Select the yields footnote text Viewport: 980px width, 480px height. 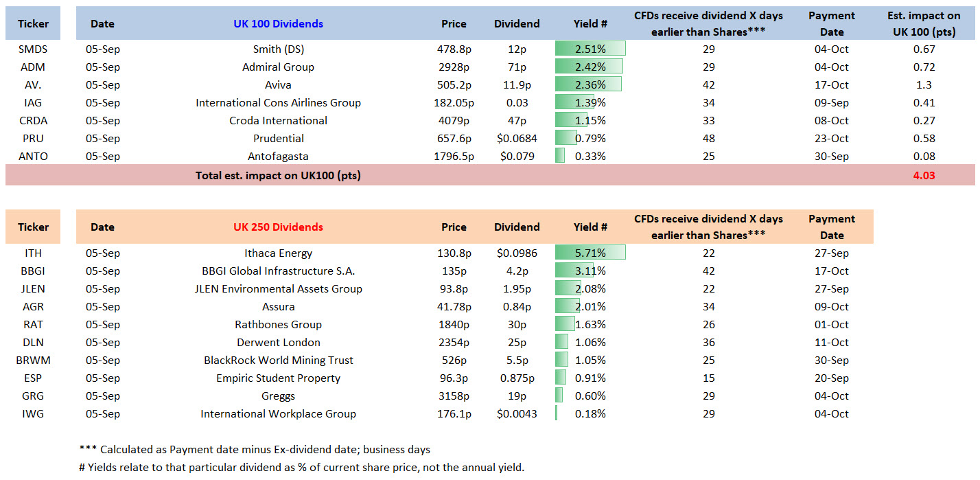(302, 468)
